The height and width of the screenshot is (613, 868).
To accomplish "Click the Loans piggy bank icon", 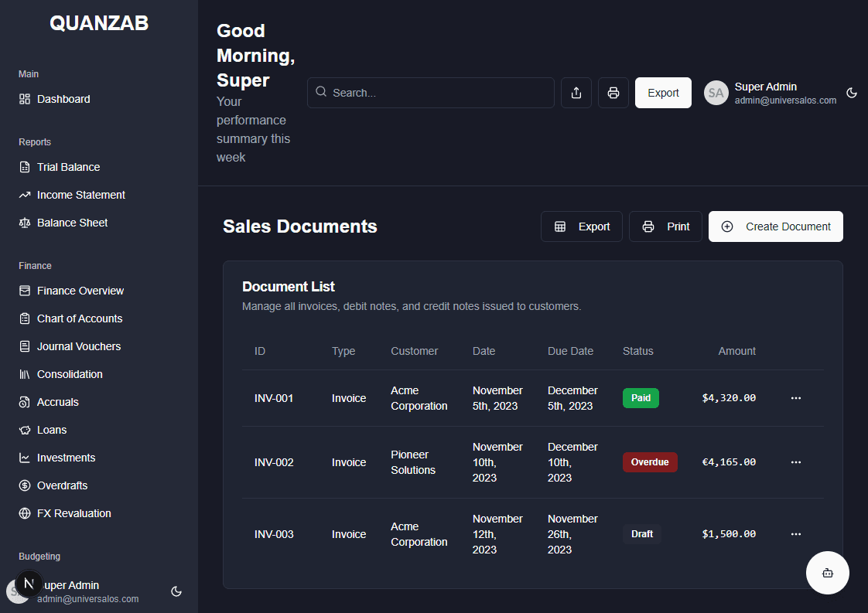I will (24, 430).
